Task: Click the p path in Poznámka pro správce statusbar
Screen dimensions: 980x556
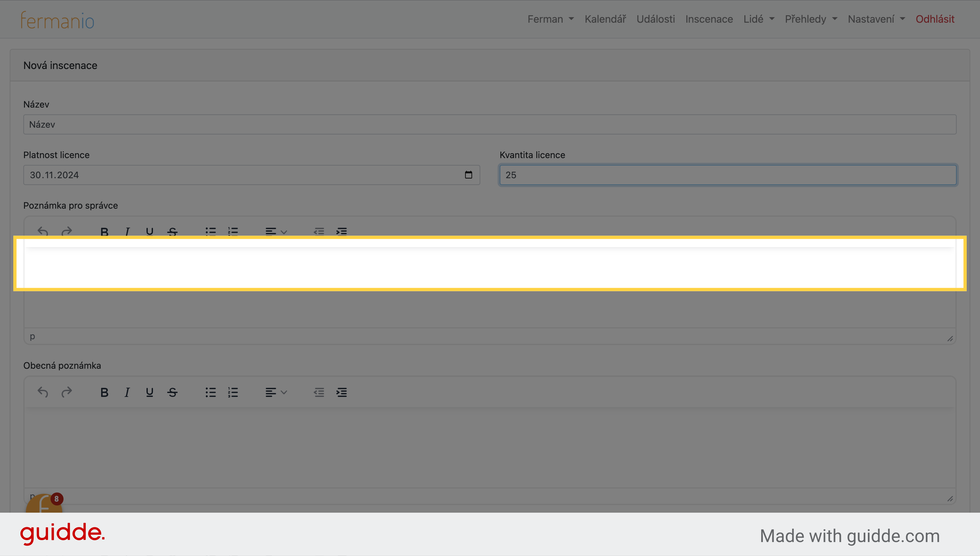Action: coord(32,336)
